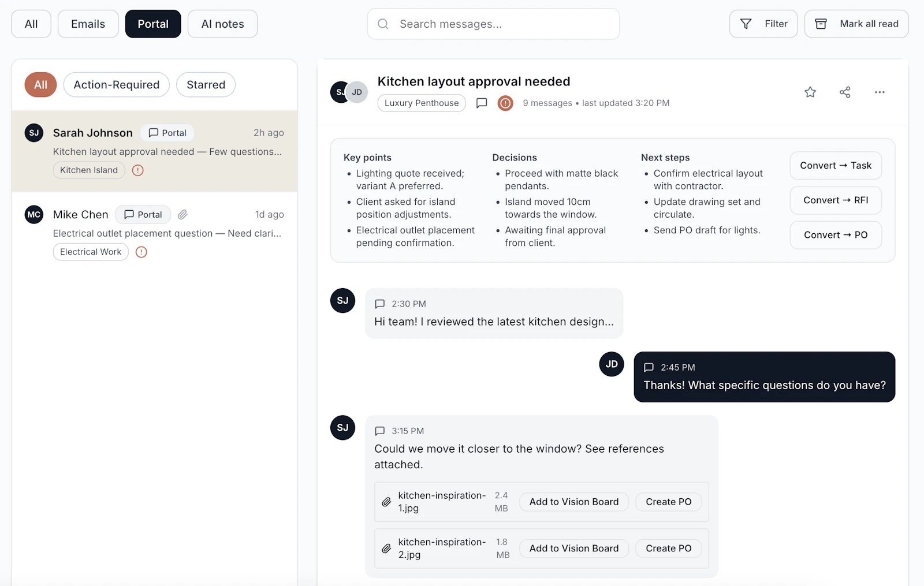Open the three-dot more options menu
Viewport: 924px width, 586px height.
click(880, 92)
